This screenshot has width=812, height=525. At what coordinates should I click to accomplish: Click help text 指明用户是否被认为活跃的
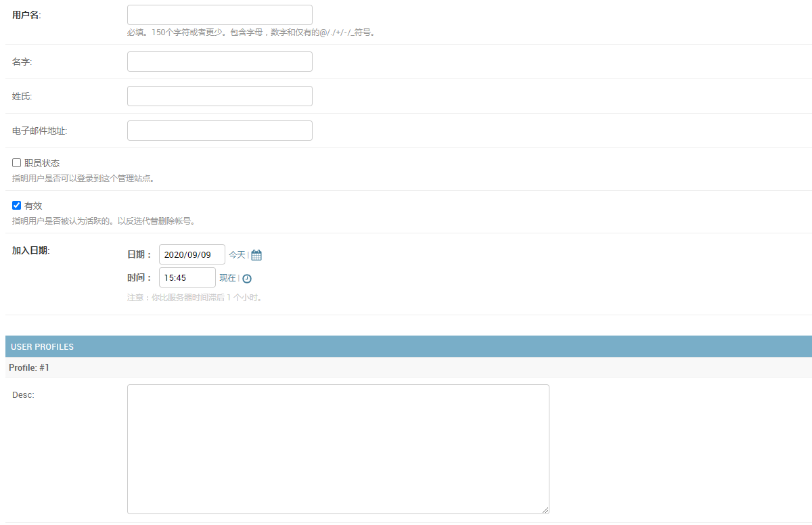(x=104, y=221)
